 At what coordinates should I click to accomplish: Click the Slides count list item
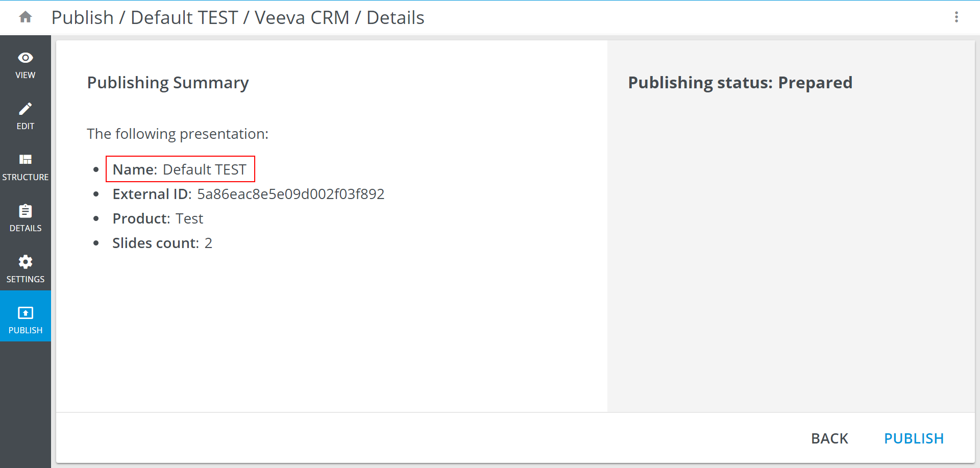(x=162, y=243)
